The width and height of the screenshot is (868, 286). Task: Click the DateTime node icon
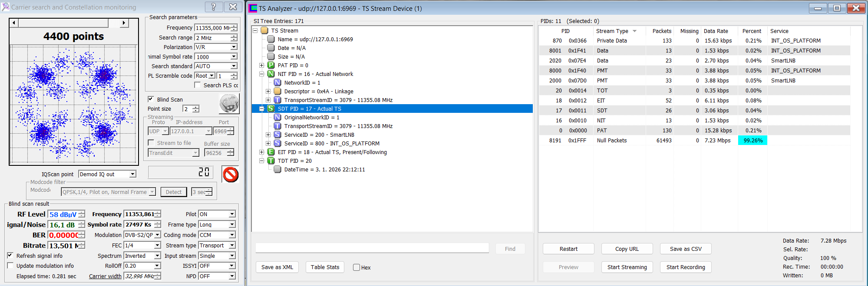tap(277, 170)
